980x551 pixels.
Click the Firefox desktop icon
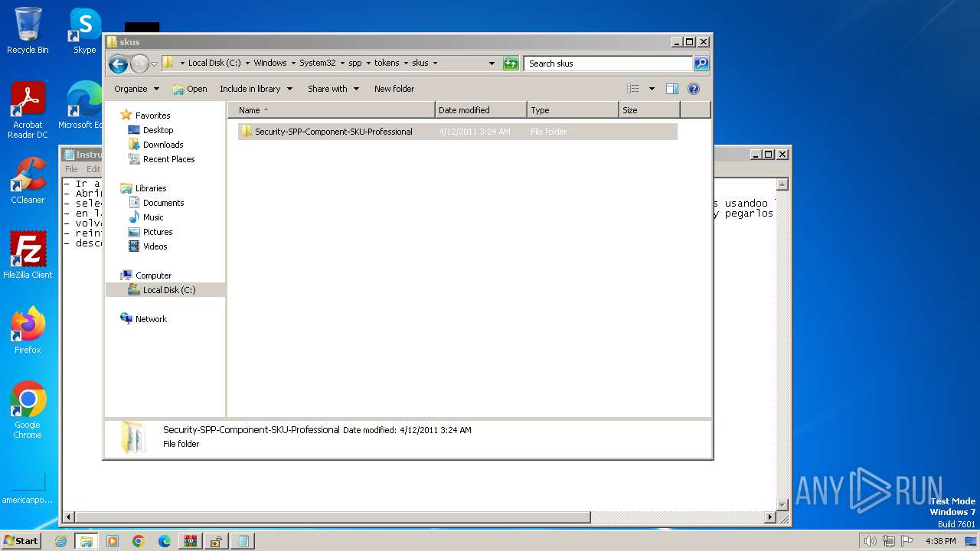(28, 331)
